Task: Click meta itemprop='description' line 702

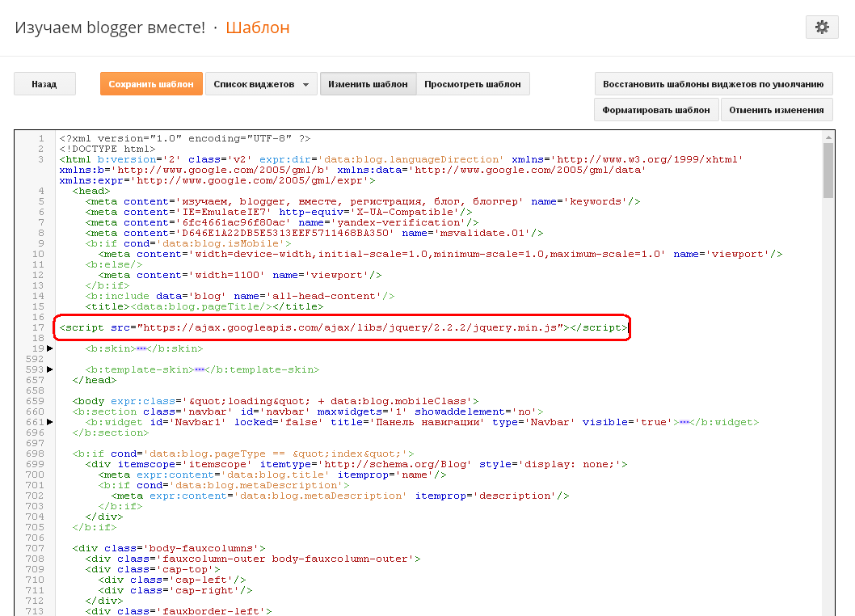Action: coord(340,496)
